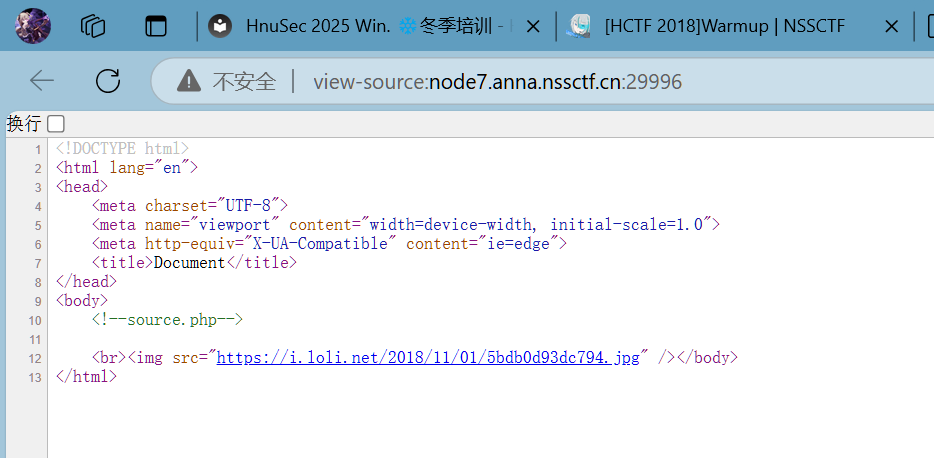Enable the 换行 line wrap checkbox
The image size is (934, 458).
(x=56, y=124)
